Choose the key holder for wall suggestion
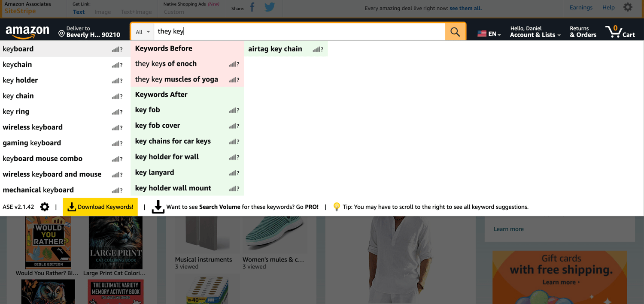644x304 pixels. [167, 157]
